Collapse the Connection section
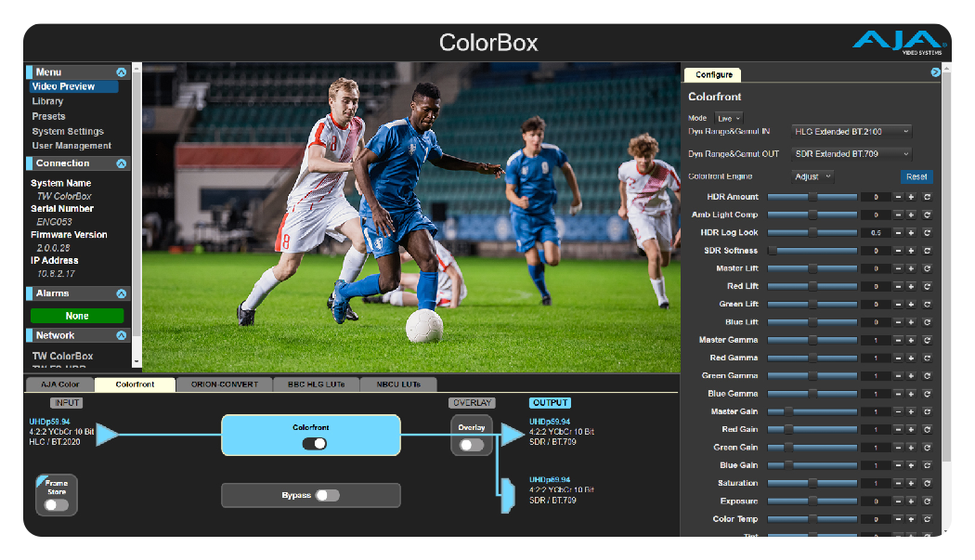 click(x=122, y=163)
